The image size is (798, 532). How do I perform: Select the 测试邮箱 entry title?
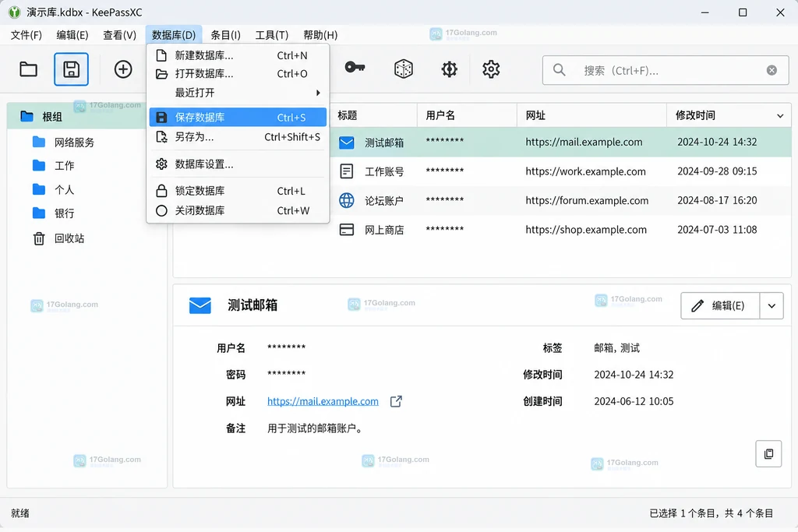[x=384, y=143]
